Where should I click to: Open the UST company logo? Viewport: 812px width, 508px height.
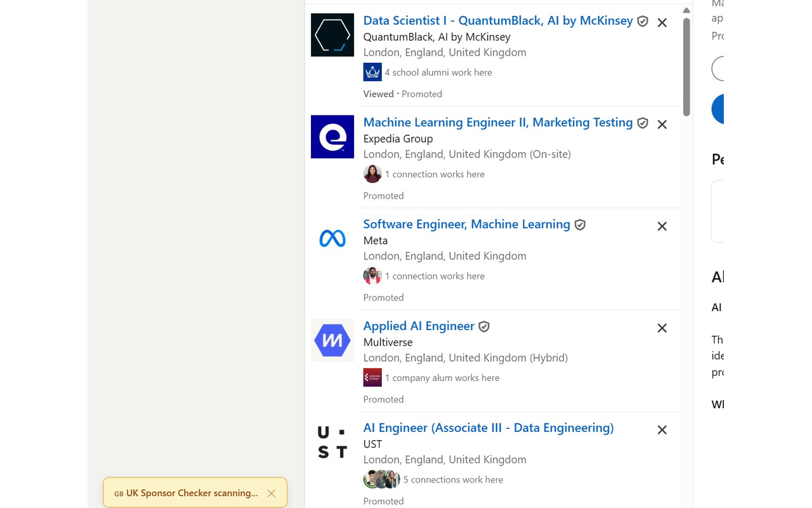332,442
